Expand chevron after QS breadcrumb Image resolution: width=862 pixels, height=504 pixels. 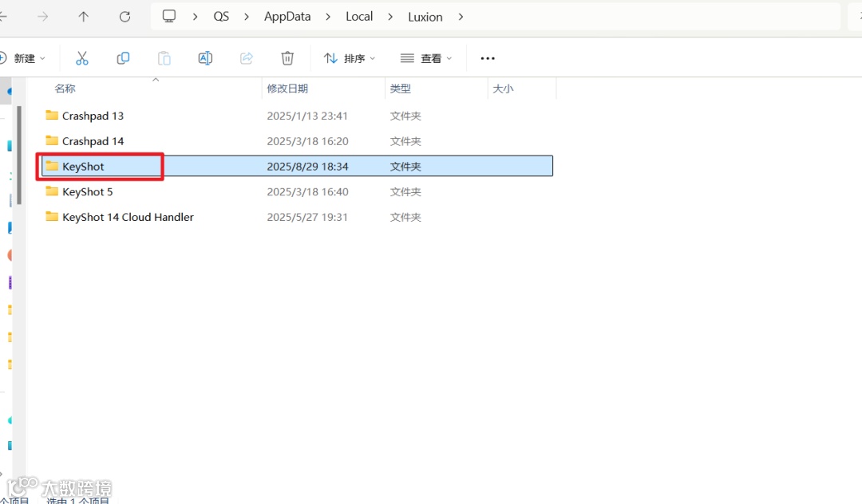click(x=247, y=17)
